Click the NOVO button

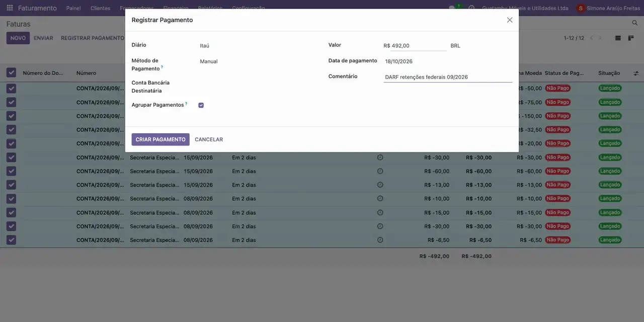coord(18,38)
